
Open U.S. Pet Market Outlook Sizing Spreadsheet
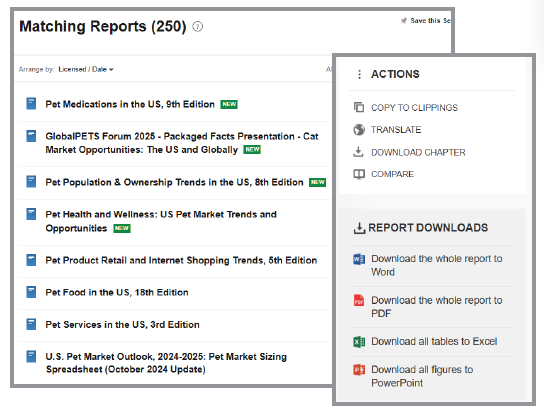click(166, 363)
